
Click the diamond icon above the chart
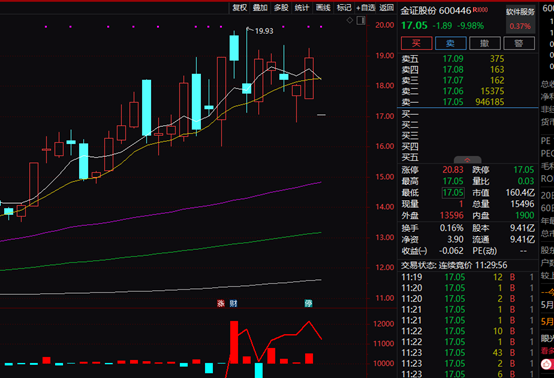point(349,20)
